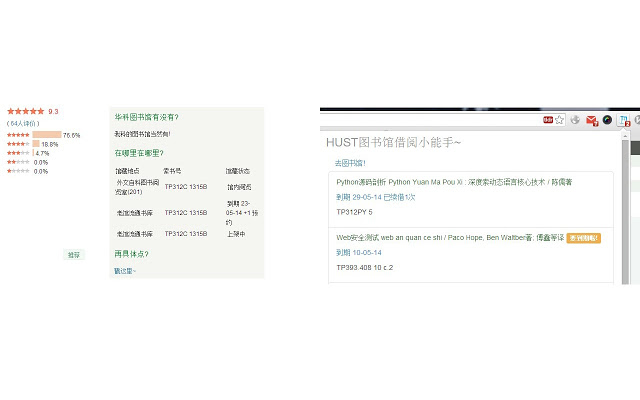Image resolution: width=640 pixels, height=400 pixels.
Task: Click the five-star row bar 76.6%
Action: point(47,135)
